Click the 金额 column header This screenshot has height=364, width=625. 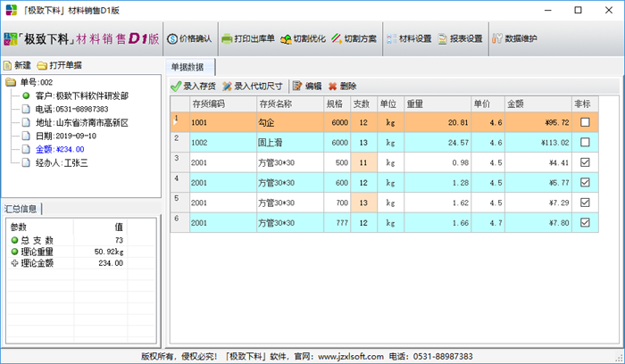516,103
